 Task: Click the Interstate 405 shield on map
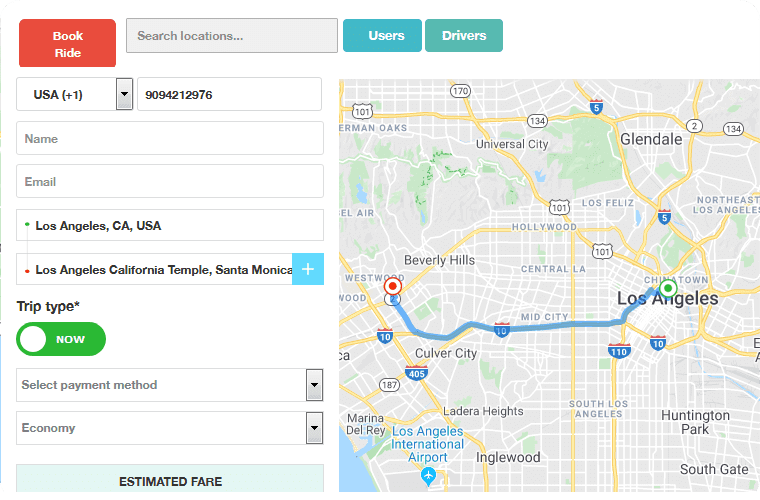pos(416,373)
